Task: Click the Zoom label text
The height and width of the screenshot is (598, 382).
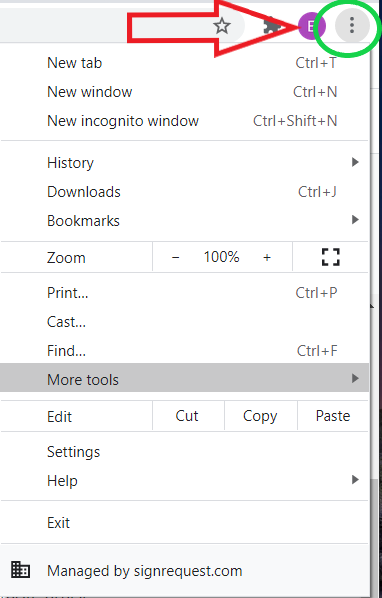Action: (66, 258)
